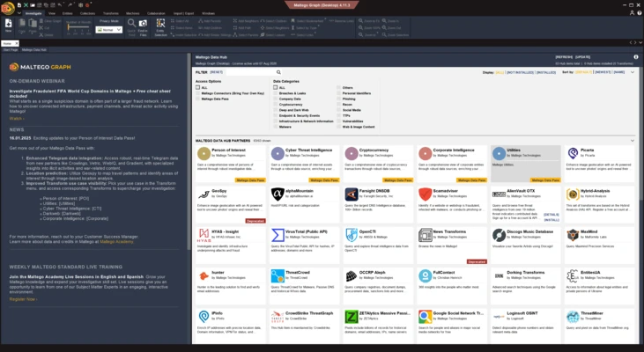Collapse the Maltego Data Hub Partners section
The height and width of the screenshot is (352, 644).
633,141
